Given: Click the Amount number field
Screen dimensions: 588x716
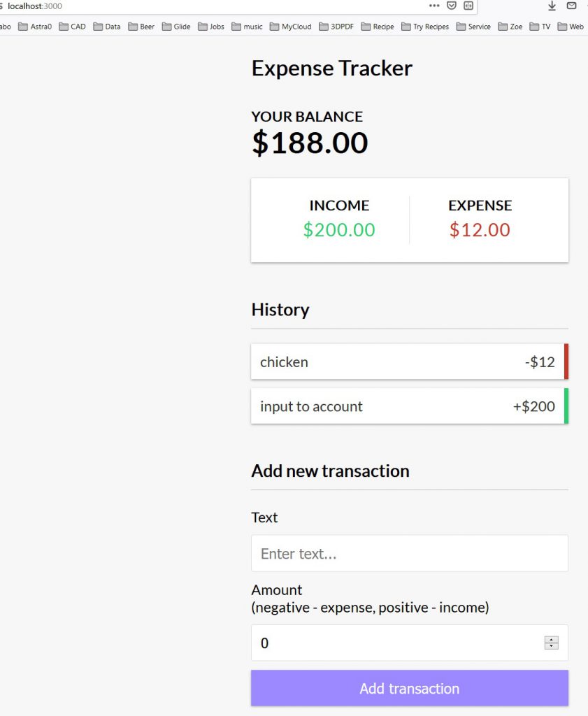Looking at the screenshot, I should click(395, 643).
